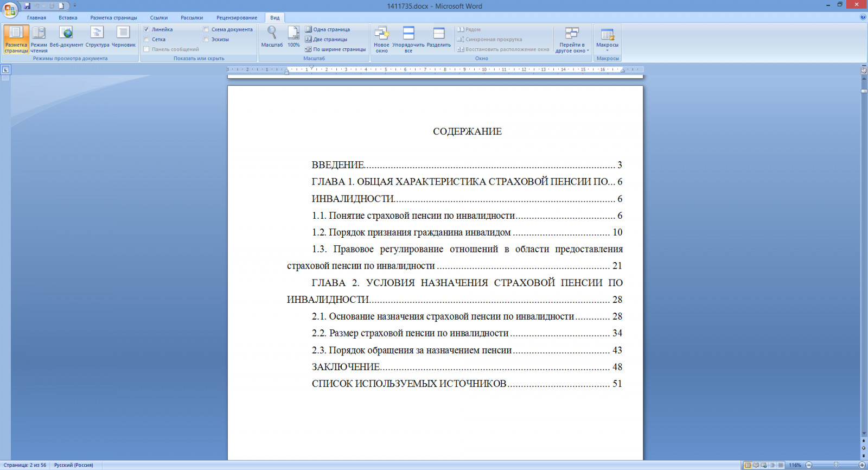
Task: Click the zoom in plus button
Action: (x=862, y=465)
